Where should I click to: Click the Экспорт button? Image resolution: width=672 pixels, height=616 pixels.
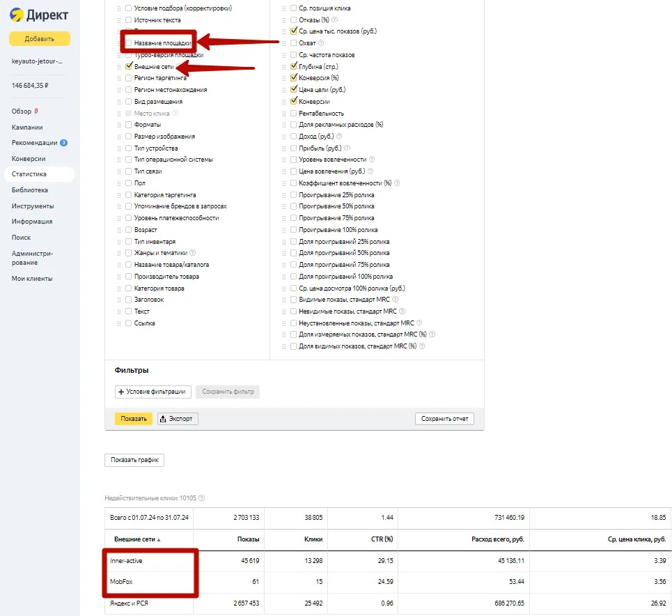click(x=177, y=419)
